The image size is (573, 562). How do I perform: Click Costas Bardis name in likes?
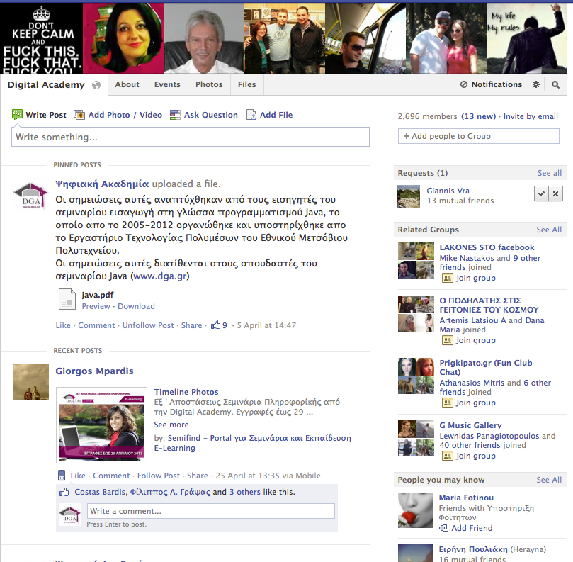pos(100,492)
